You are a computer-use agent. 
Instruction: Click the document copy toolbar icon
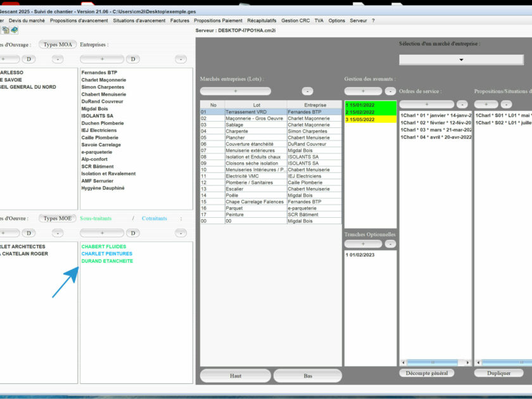pos(6,30)
